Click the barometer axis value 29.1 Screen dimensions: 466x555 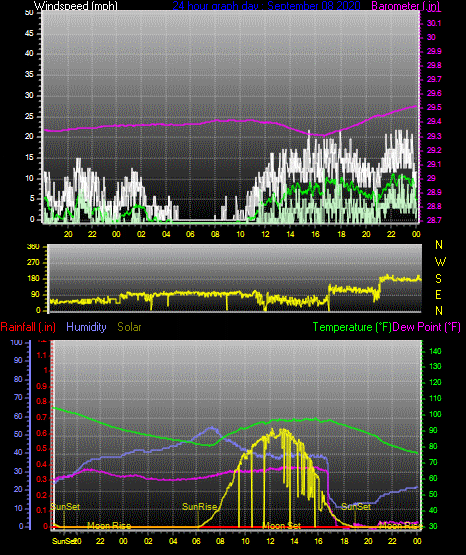click(434, 165)
